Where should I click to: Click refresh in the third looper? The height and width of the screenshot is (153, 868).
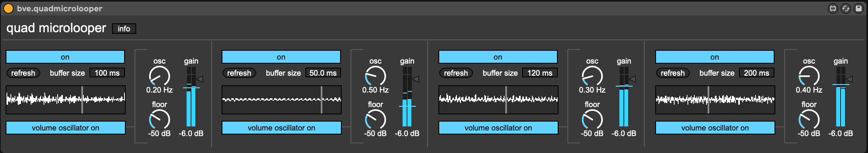[x=456, y=73]
